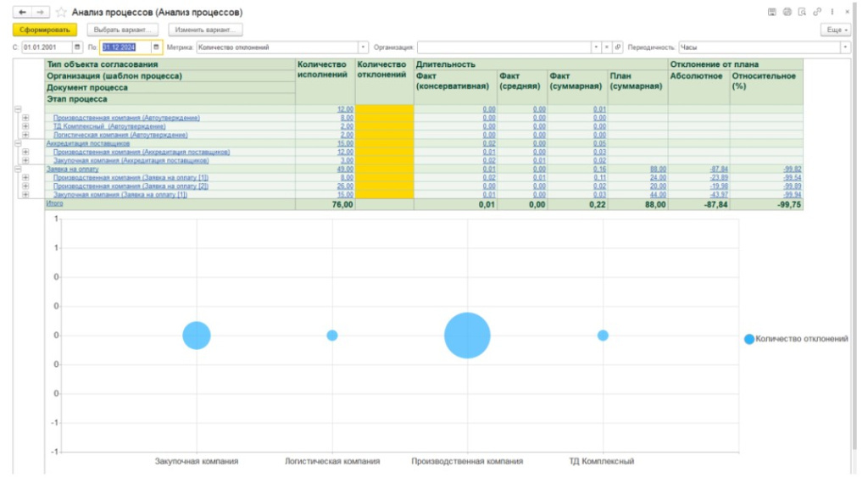Click the end date field 31.12.2024
The width and height of the screenshot is (868, 483).
click(125, 47)
